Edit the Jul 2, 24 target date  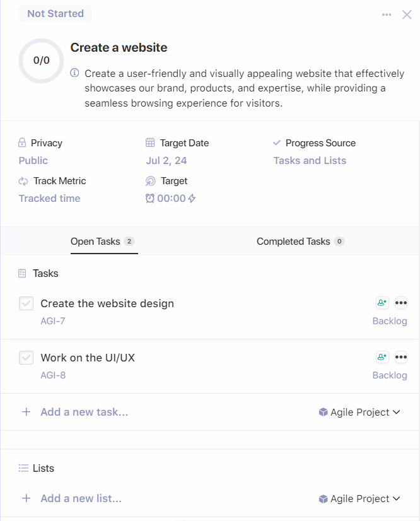(x=166, y=161)
